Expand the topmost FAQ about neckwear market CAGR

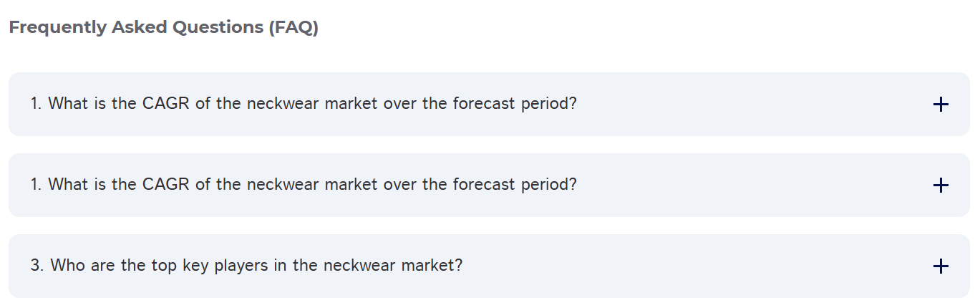click(303, 104)
